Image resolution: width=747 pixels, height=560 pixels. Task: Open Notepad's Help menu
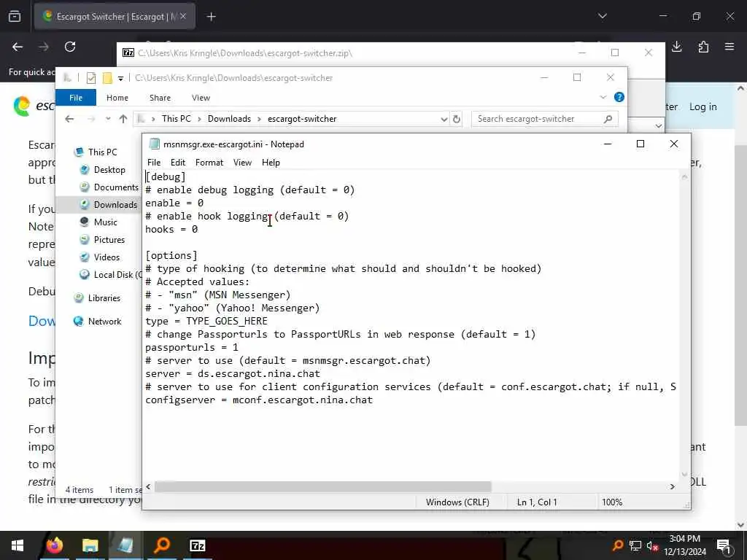pos(271,163)
